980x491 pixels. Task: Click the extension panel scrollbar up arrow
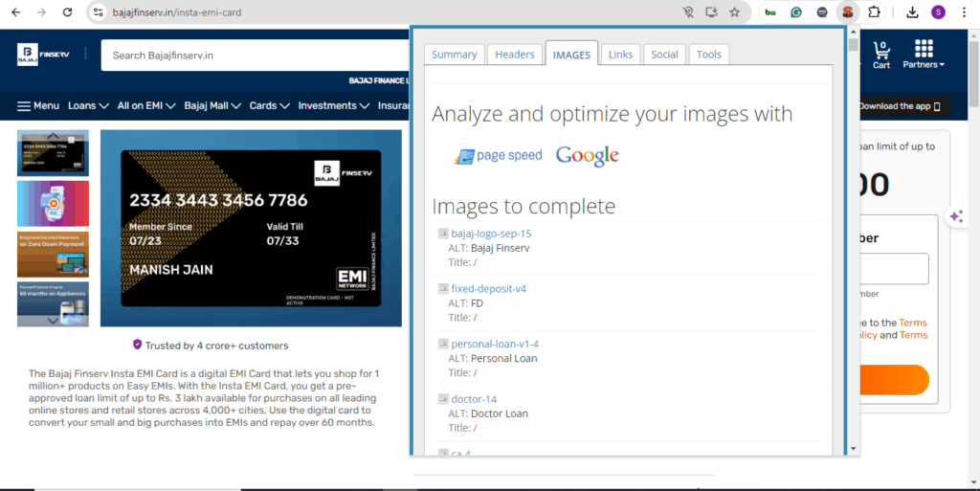click(x=853, y=32)
